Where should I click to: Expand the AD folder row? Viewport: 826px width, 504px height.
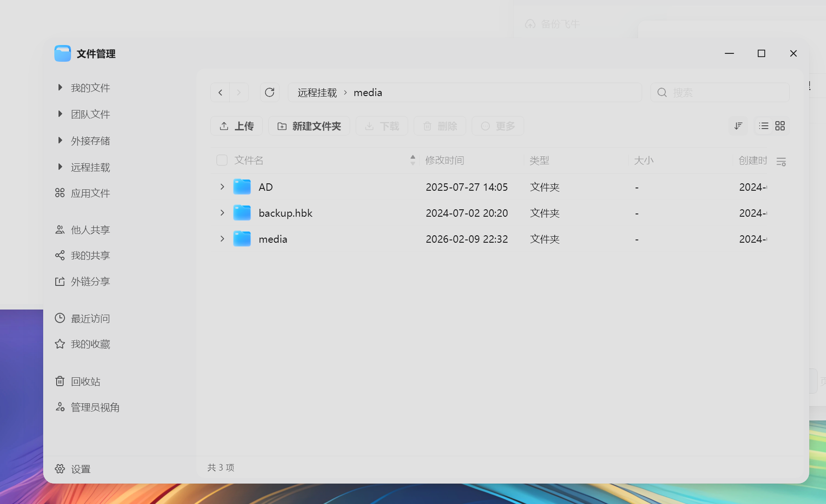(221, 187)
